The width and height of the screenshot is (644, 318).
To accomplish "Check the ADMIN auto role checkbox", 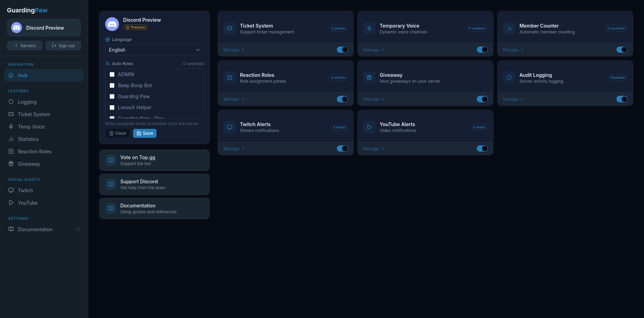I will (112, 74).
